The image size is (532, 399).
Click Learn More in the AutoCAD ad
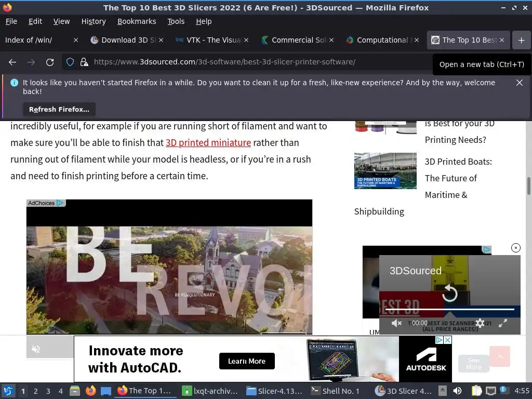(247, 361)
